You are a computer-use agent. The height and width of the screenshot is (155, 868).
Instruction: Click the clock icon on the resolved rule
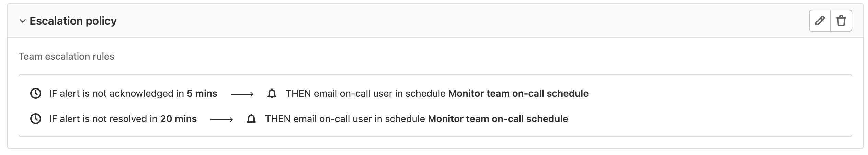(36, 119)
